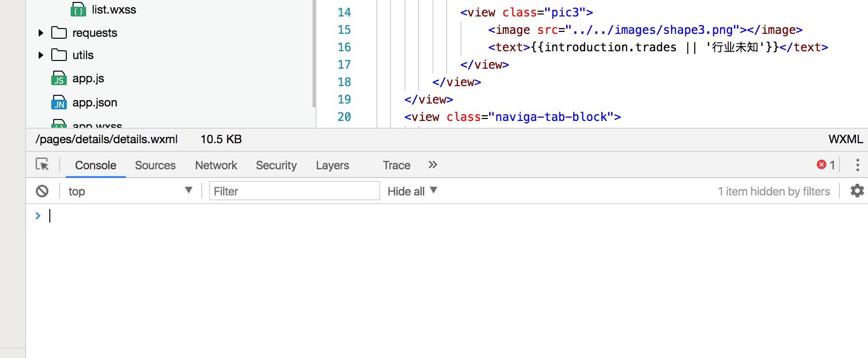Switch to the Sources tab
The height and width of the screenshot is (358, 868).
tap(155, 165)
